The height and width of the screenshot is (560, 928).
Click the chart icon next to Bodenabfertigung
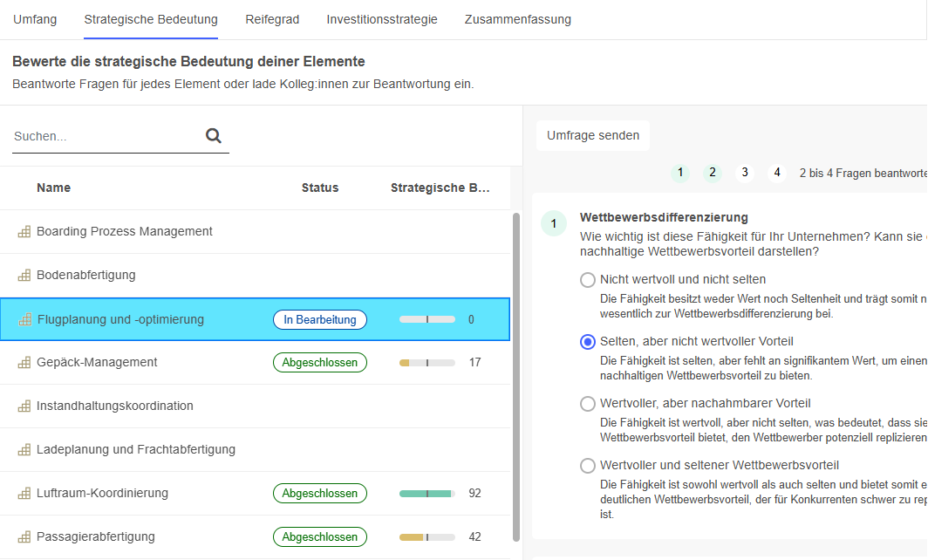23,275
